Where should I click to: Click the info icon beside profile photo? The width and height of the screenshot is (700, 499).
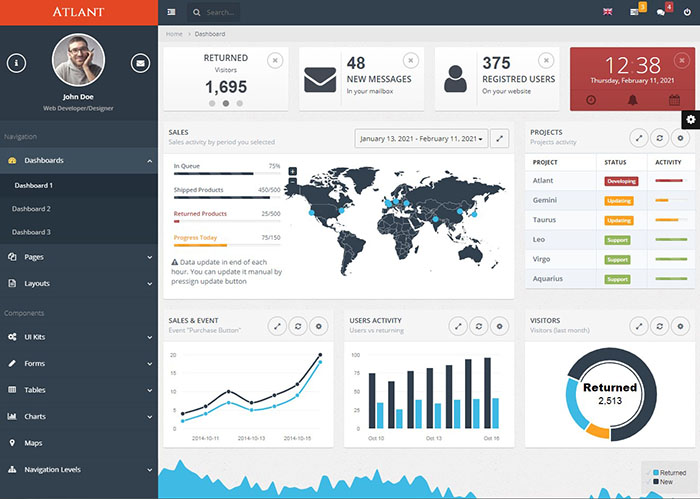coord(16,63)
